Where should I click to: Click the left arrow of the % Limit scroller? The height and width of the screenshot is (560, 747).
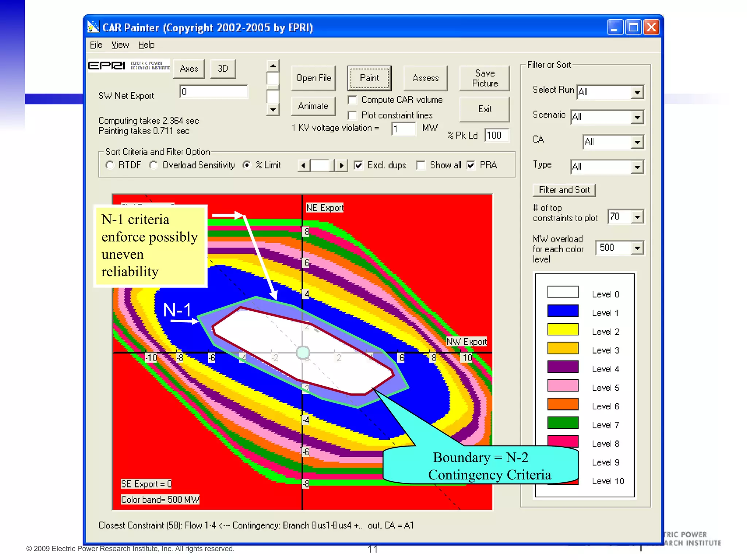tap(303, 166)
